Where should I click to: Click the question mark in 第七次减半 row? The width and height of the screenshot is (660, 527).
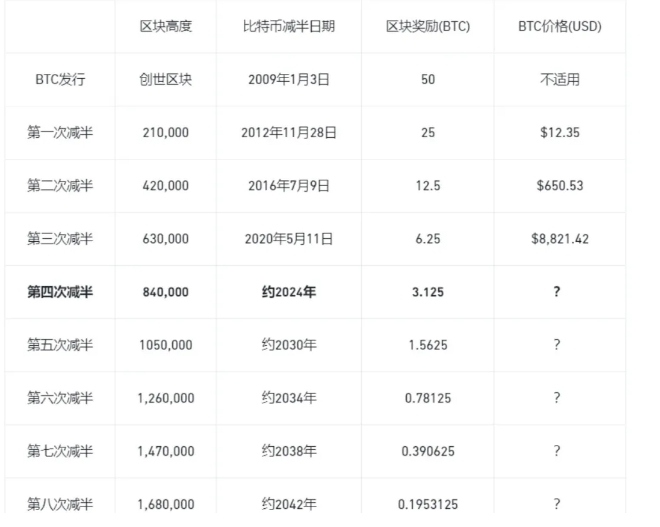(557, 450)
